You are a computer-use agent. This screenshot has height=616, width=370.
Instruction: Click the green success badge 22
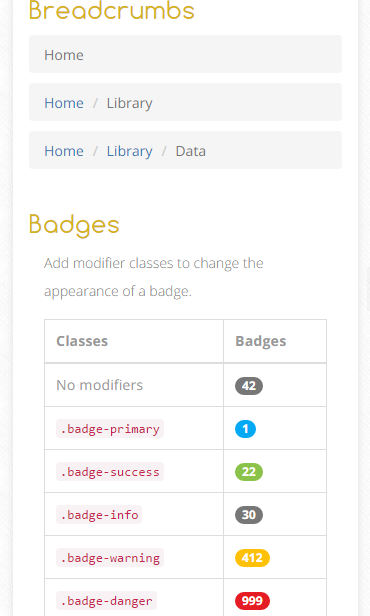pyautogui.click(x=249, y=471)
